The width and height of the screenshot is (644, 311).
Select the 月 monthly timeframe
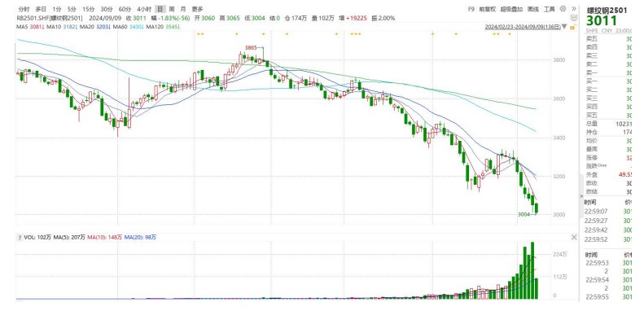(182, 9)
